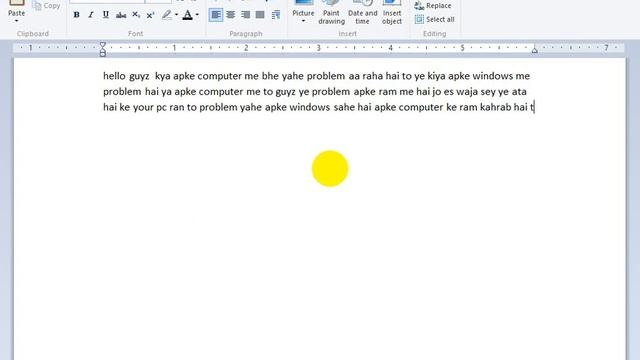
Task: Click the line starting 'problem hai ya apke'
Action: click(315, 91)
